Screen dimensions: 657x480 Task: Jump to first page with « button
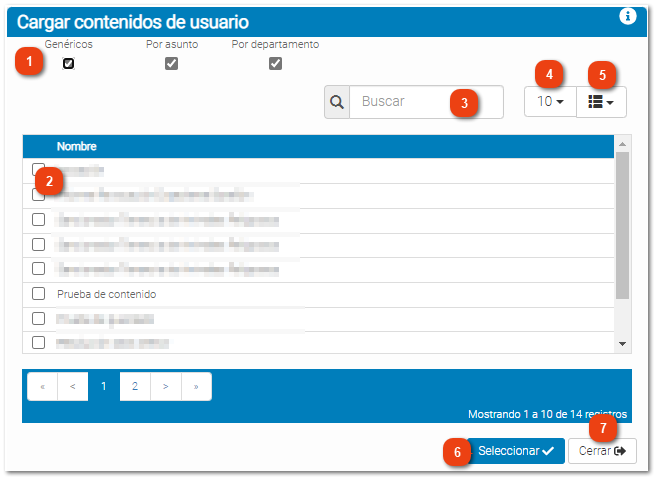click(42, 386)
